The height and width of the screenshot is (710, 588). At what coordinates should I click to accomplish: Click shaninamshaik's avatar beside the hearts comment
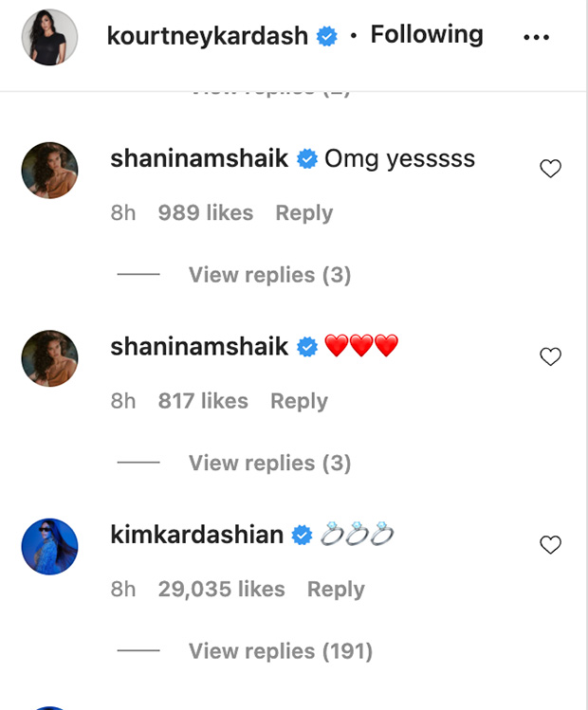(49, 358)
